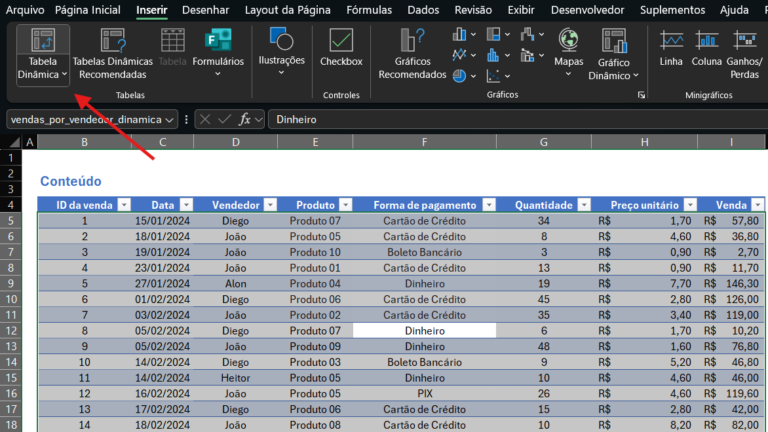Click Gráfico Dinâmico button
Screen dimensions: 768x432
(x=613, y=54)
